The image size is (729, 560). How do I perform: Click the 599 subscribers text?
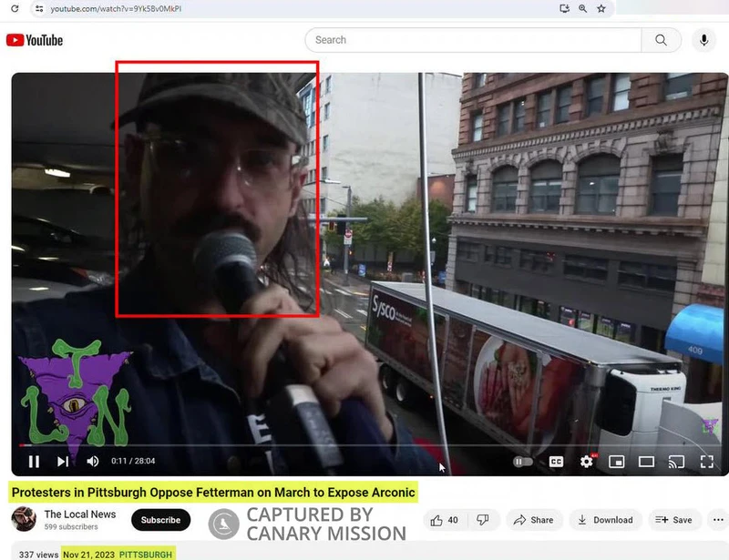pos(71,527)
